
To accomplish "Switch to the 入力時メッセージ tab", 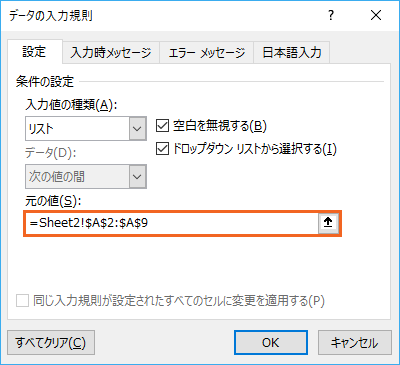I will click(x=111, y=53).
